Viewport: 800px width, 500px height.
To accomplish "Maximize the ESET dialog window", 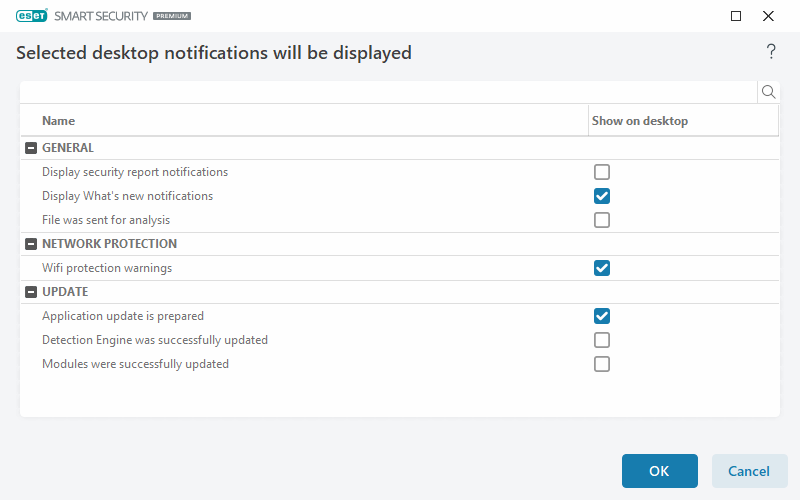I will point(736,16).
